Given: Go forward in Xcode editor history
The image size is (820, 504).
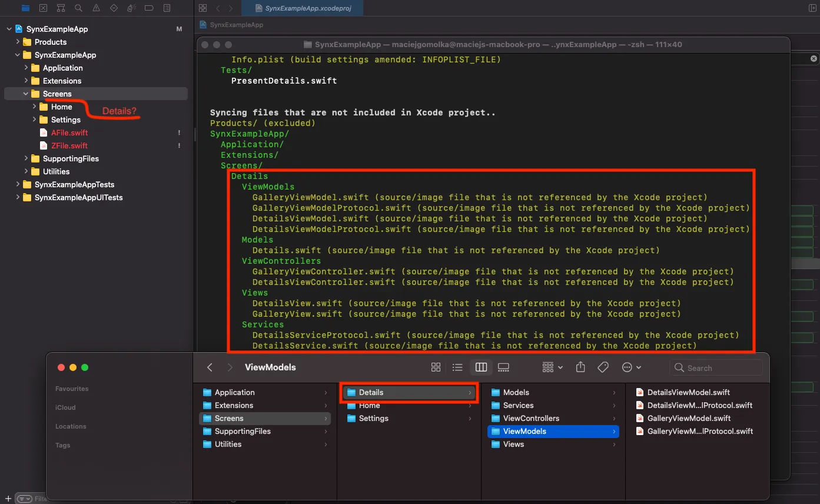Looking at the screenshot, I should click(x=231, y=8).
